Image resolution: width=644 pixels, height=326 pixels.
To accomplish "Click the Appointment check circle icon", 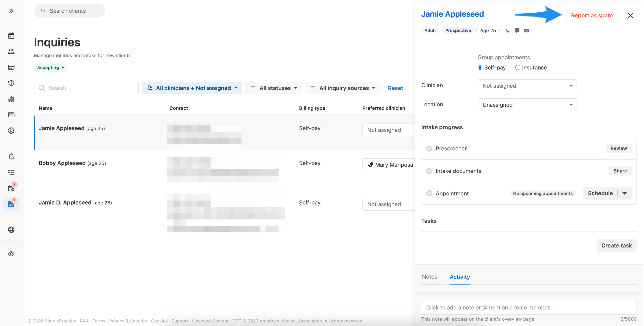I will (429, 193).
